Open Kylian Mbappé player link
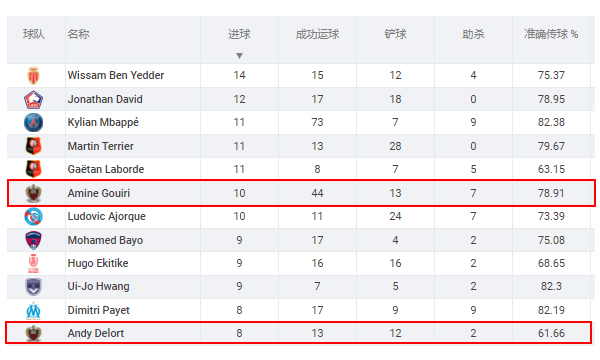600x360 pixels. 103,122
